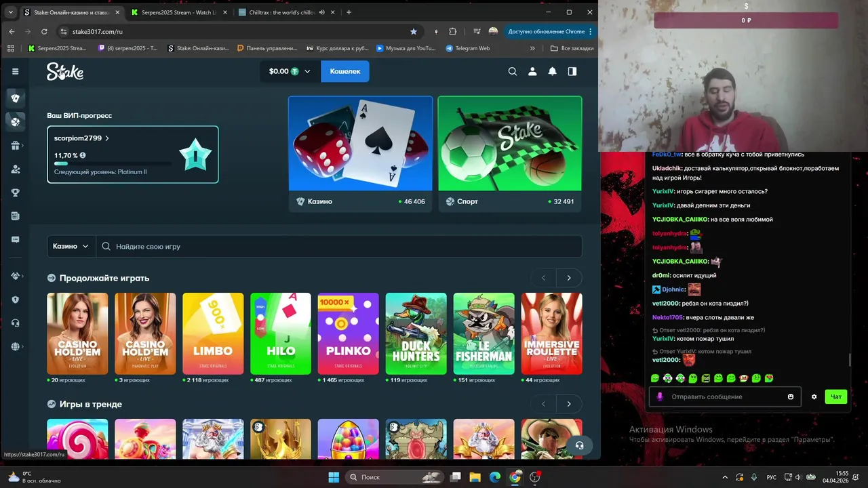
Task: Show previous games in Игры в тренде
Action: 543,404
